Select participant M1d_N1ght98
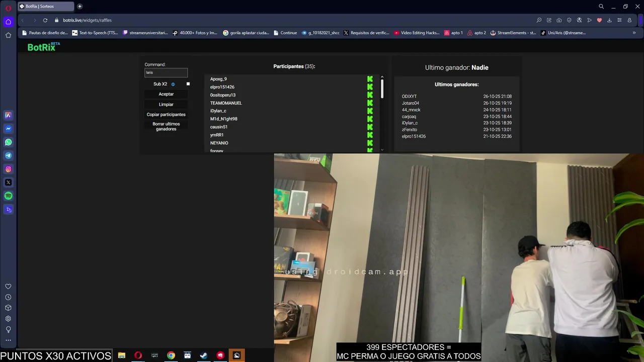 223,119
